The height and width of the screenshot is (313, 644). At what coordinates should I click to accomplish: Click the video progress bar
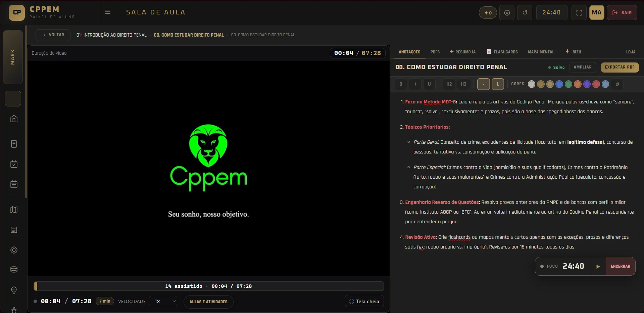(x=208, y=286)
